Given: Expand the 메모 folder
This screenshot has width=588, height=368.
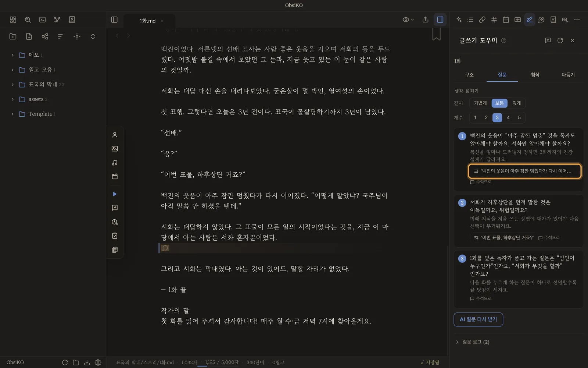Looking at the screenshot, I should click(x=12, y=55).
